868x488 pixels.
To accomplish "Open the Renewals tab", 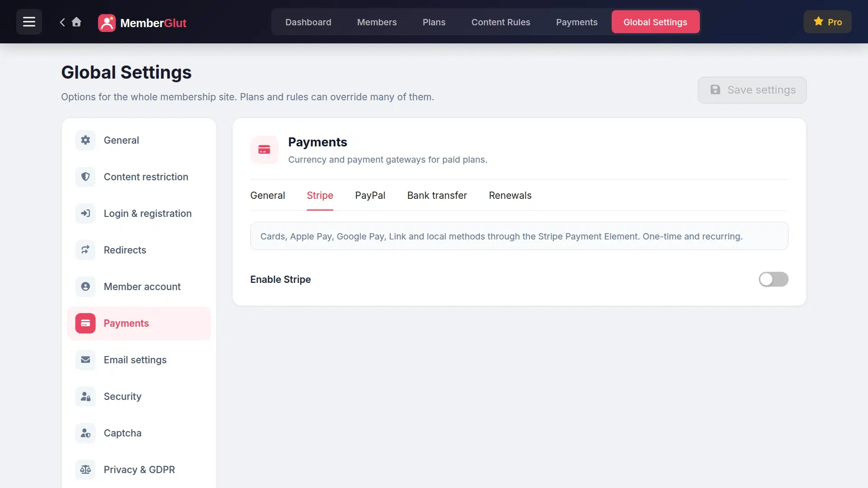I will 510,195.
